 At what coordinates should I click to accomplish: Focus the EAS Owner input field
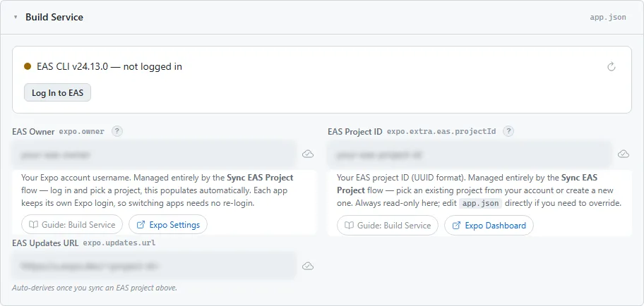coord(154,154)
